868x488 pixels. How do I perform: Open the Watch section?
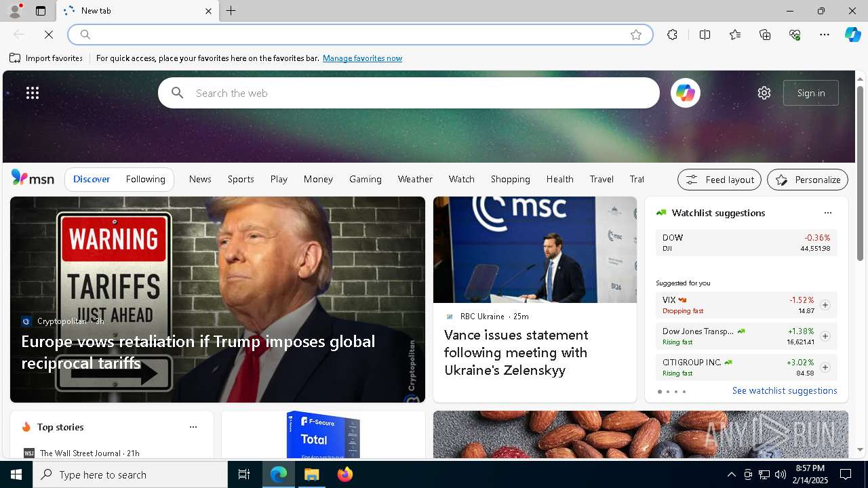(x=462, y=179)
